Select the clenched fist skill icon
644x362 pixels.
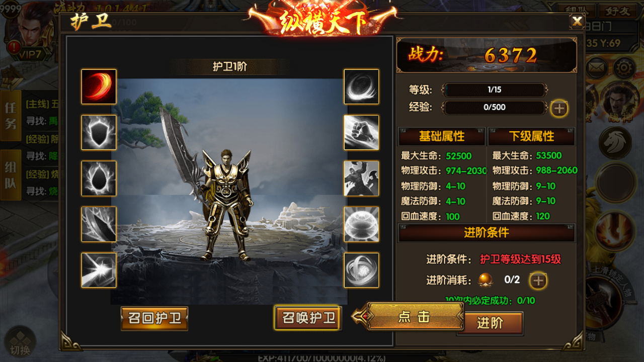(x=361, y=132)
